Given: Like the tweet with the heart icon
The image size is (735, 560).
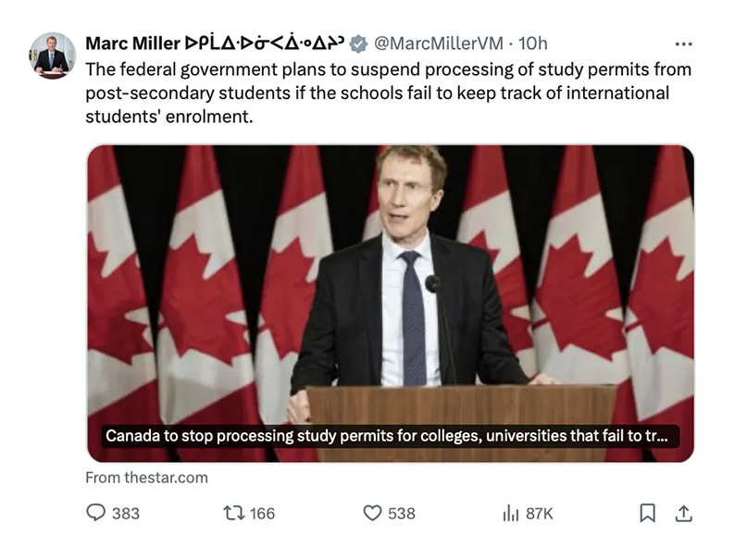Looking at the screenshot, I should coord(372,513).
